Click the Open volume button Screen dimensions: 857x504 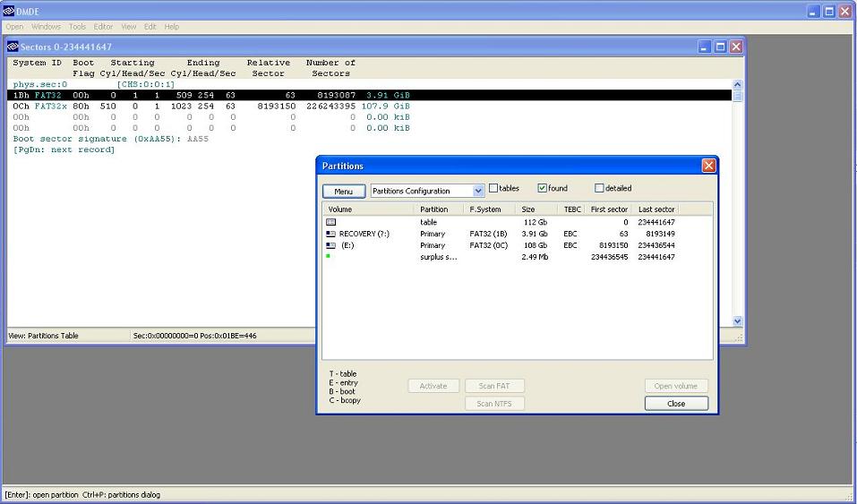tap(676, 386)
